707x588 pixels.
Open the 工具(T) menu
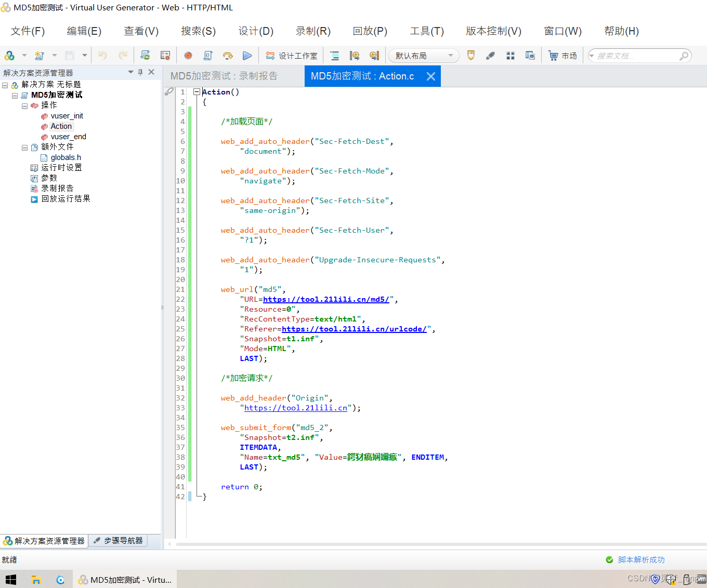pyautogui.click(x=427, y=31)
